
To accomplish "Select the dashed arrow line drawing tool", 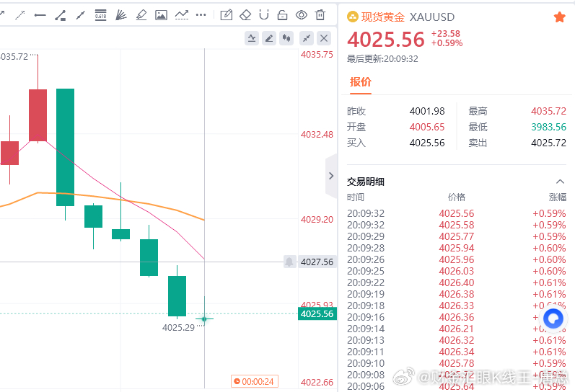I will (19, 15).
